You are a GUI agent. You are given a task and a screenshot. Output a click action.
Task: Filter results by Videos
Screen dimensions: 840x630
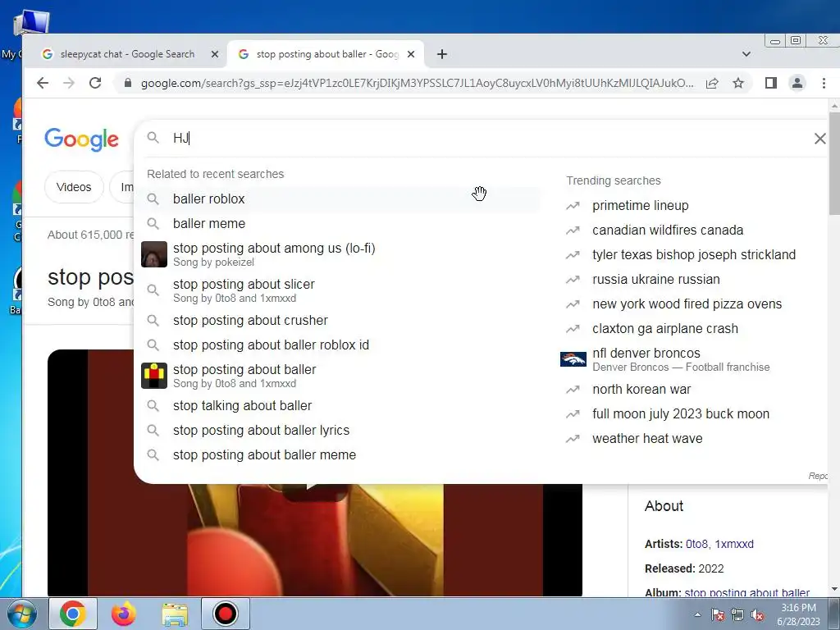pos(74,187)
